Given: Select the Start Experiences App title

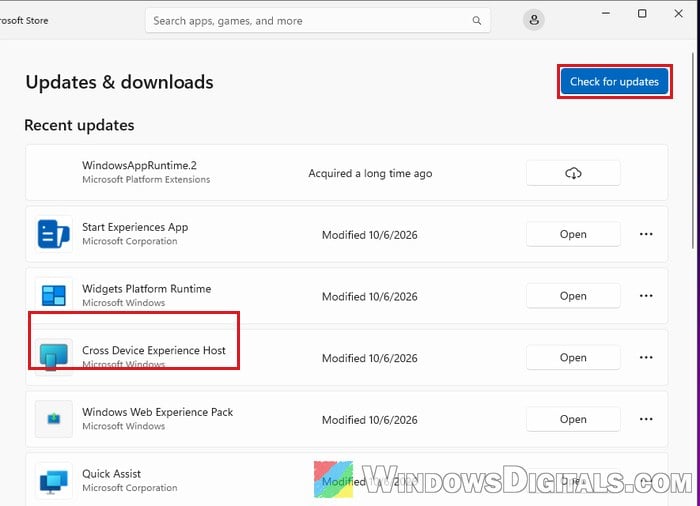Looking at the screenshot, I should pos(135,227).
